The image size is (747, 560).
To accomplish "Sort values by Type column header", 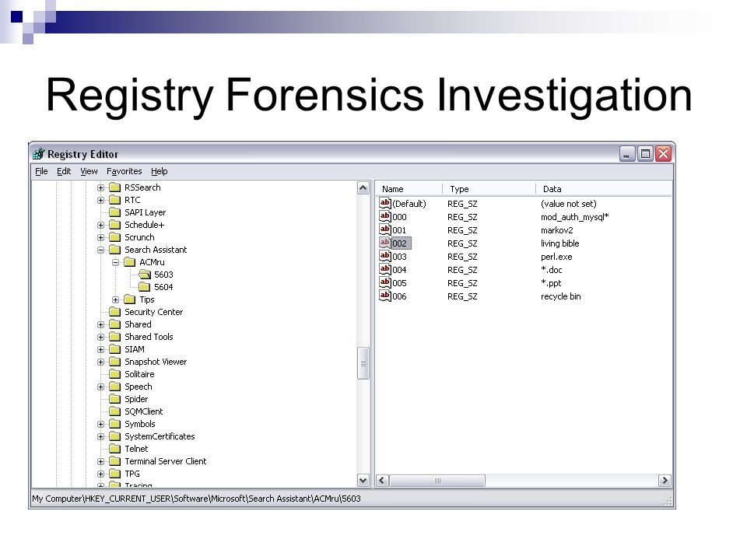I will pos(489,189).
